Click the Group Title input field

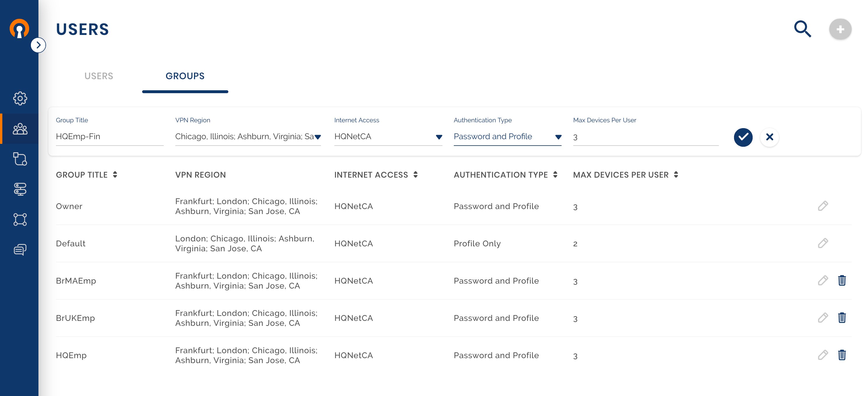coord(110,137)
